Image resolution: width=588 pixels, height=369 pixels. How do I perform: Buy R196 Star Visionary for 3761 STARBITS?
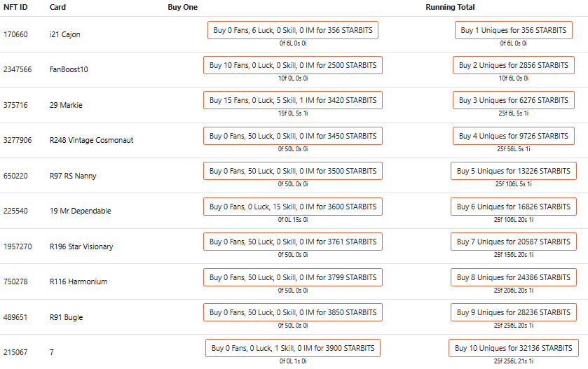293,242
